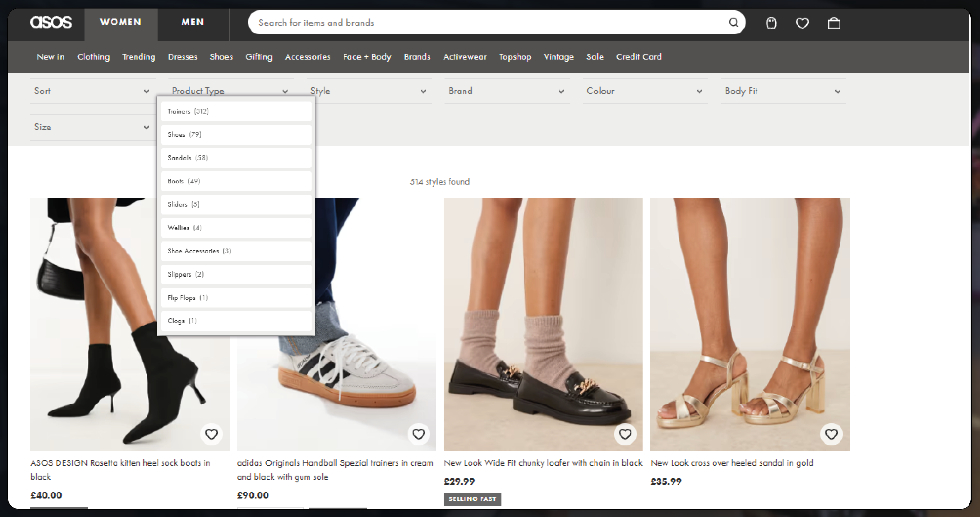This screenshot has height=517, width=980.
Task: Collapse the Product Type dropdown
Action: [231, 91]
